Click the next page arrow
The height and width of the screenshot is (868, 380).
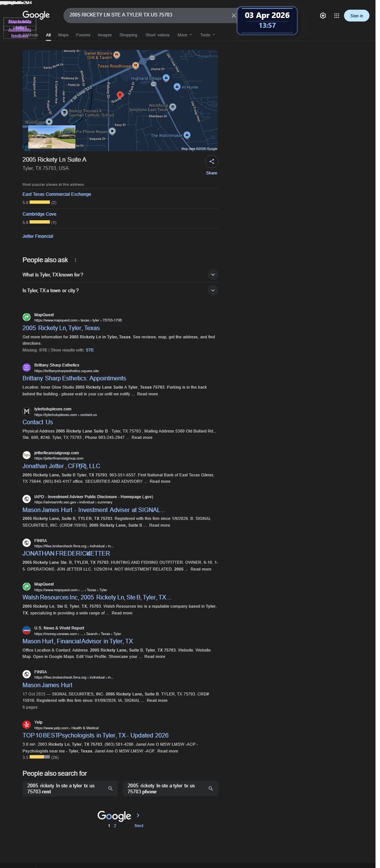pyautogui.click(x=138, y=815)
